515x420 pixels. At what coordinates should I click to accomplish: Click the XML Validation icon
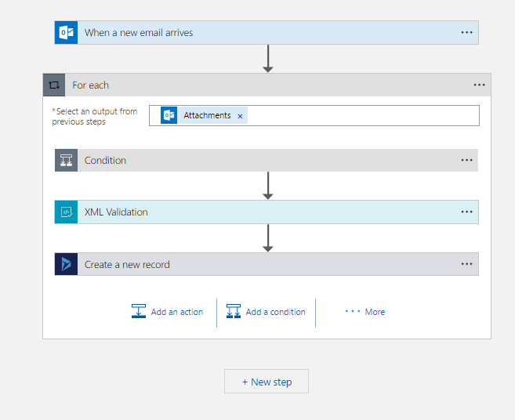66,212
